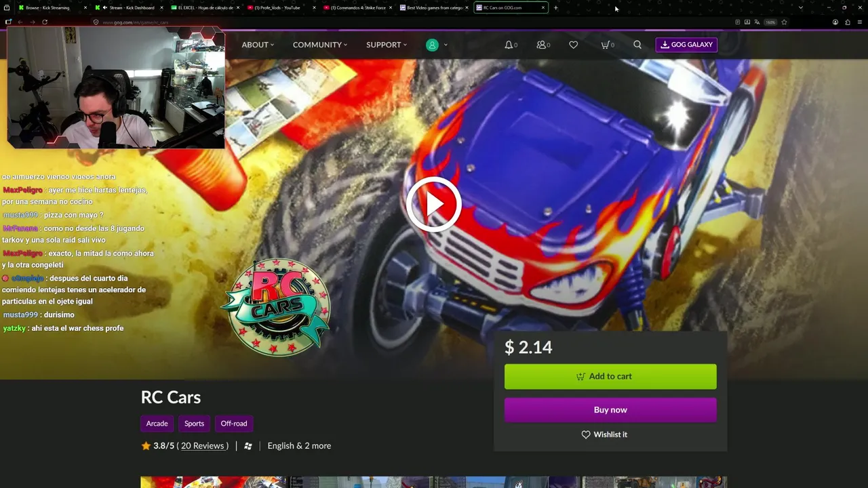Click the search magnifier icon

coord(637,45)
